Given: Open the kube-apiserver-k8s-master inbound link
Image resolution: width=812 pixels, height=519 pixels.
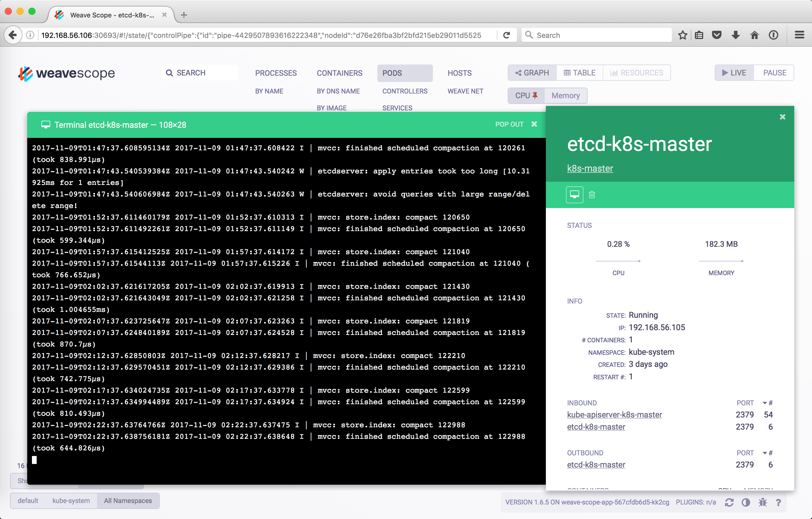Looking at the screenshot, I should point(614,414).
